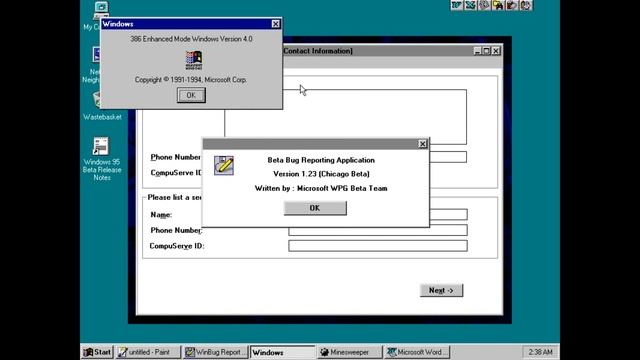Confirm OK in Beta Bug Reporting dialog
Image resolution: width=640 pixels, height=360 pixels.
click(x=315, y=208)
